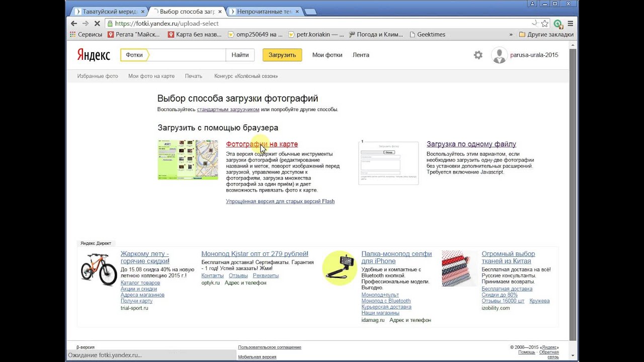Open Geektimes bookmark
The height and width of the screenshot is (362, 644).
click(x=428, y=35)
